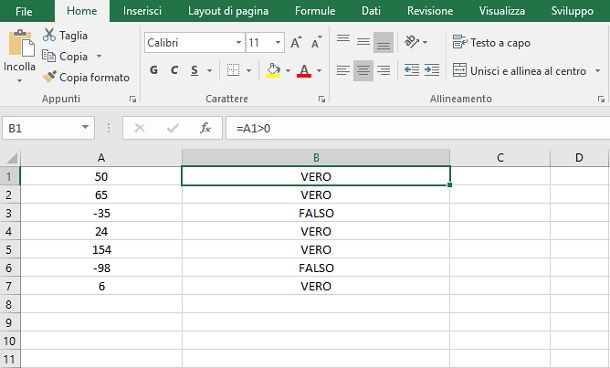
Task: Decrease indent icon
Action: 412,70
